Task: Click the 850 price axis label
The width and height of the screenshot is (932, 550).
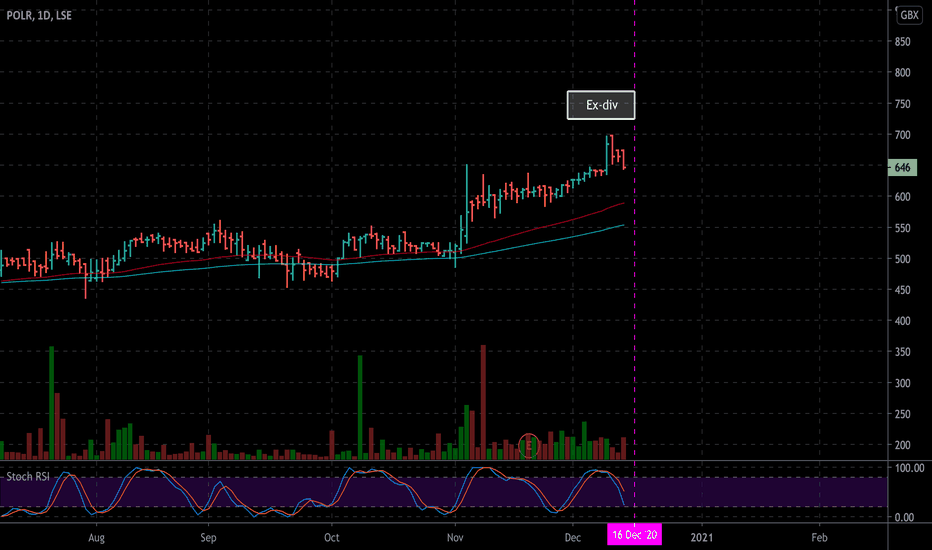Action: 902,42
